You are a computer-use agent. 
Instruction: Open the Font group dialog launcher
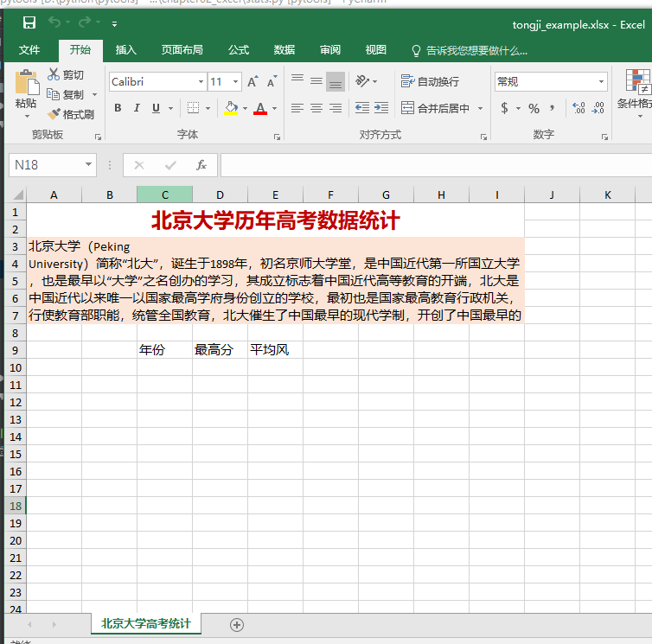pyautogui.click(x=277, y=137)
